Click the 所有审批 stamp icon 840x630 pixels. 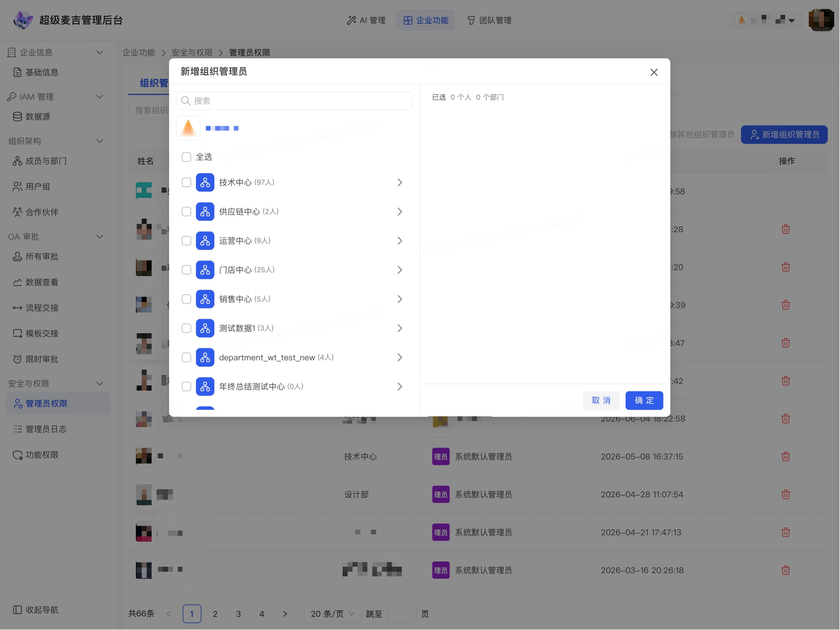click(17, 257)
